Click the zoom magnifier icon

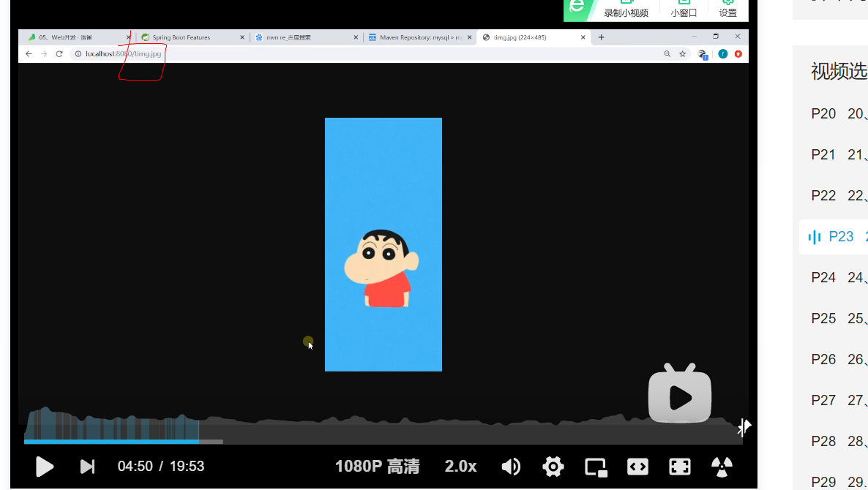(667, 53)
